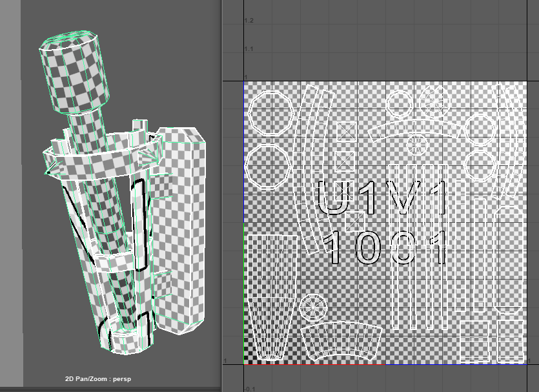Click the 1.1 grid coordinate label

click(x=249, y=49)
